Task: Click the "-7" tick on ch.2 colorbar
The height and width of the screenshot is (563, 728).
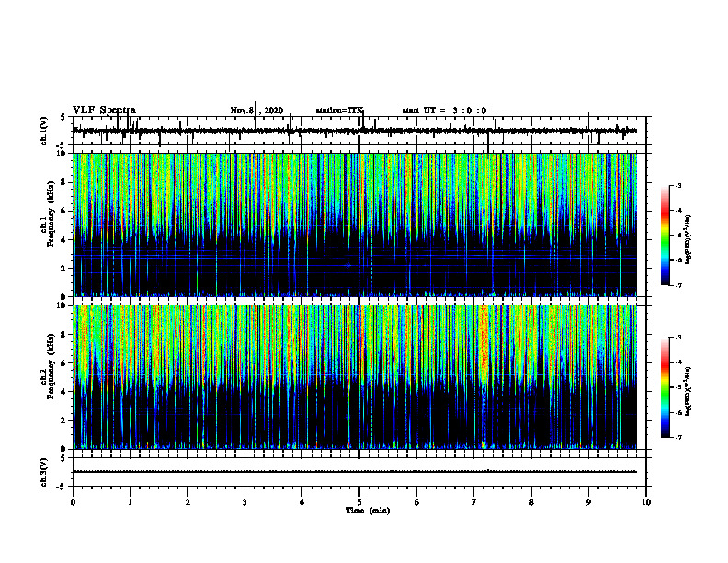Action: 678,437
